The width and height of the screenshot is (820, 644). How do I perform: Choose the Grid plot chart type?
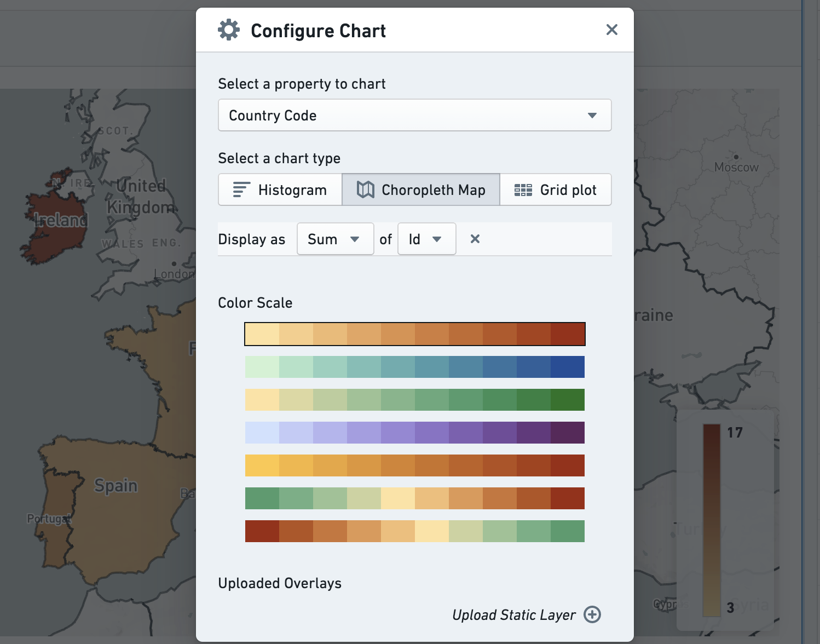pyautogui.click(x=556, y=190)
